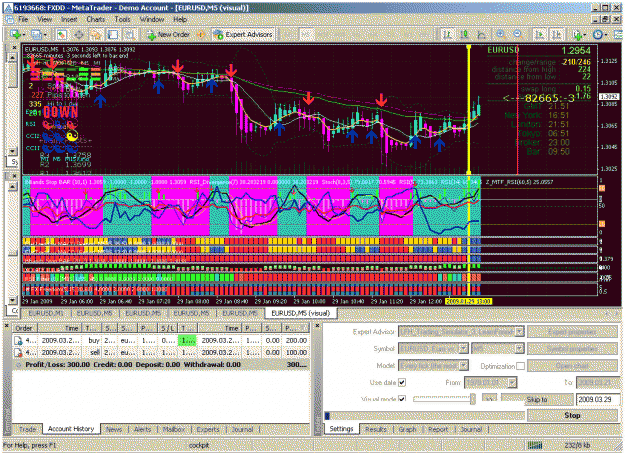Select the EURUSD,M5 (visual) chart tab

[x=301, y=313]
